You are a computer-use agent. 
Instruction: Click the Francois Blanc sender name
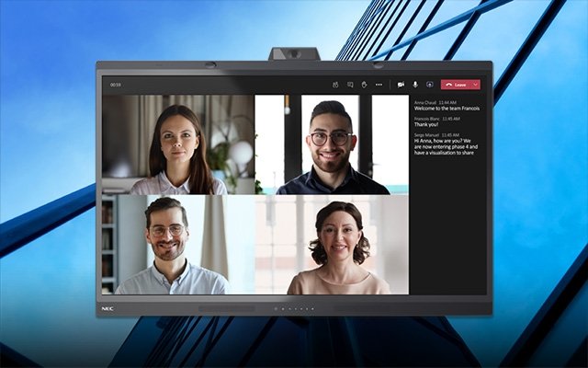click(x=427, y=118)
